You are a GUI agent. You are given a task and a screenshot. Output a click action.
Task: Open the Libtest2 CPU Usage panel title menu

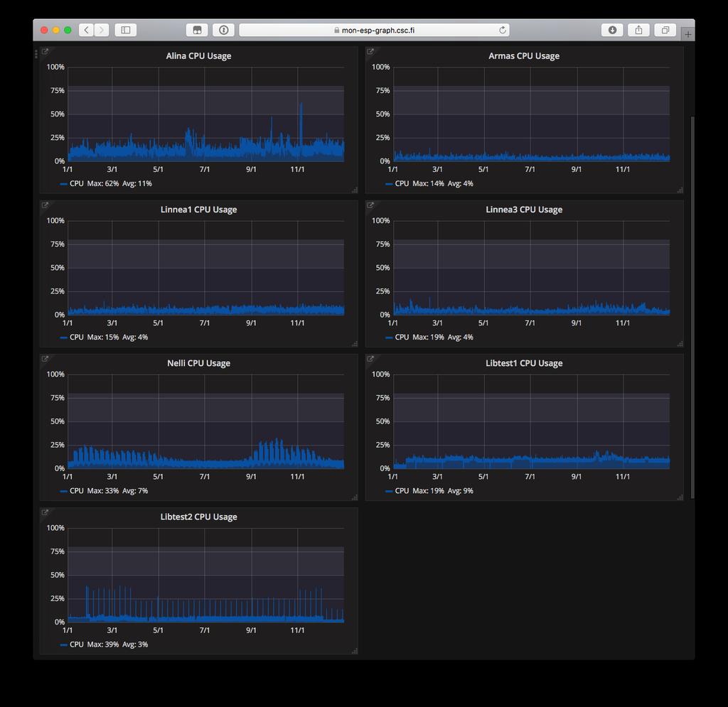[199, 517]
